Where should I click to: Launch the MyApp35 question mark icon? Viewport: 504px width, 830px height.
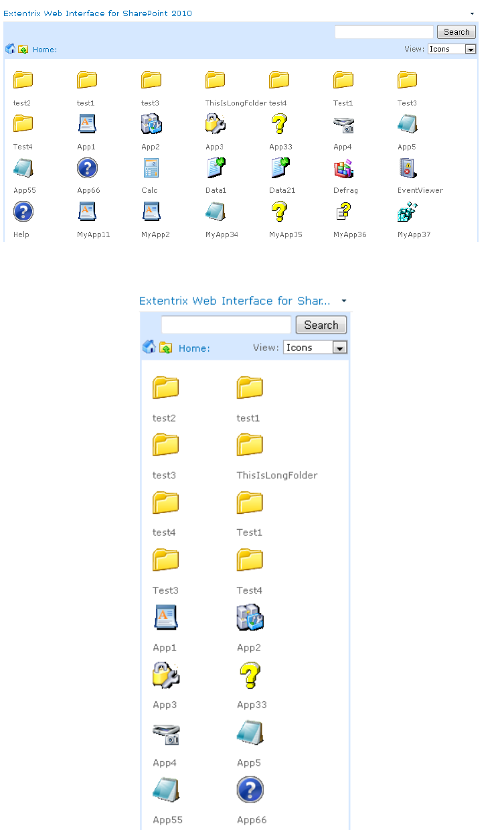280,212
